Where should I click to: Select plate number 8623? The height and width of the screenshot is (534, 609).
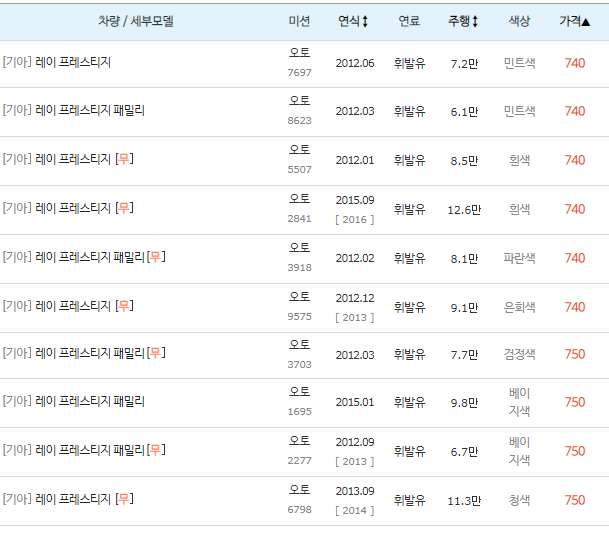tap(299, 121)
